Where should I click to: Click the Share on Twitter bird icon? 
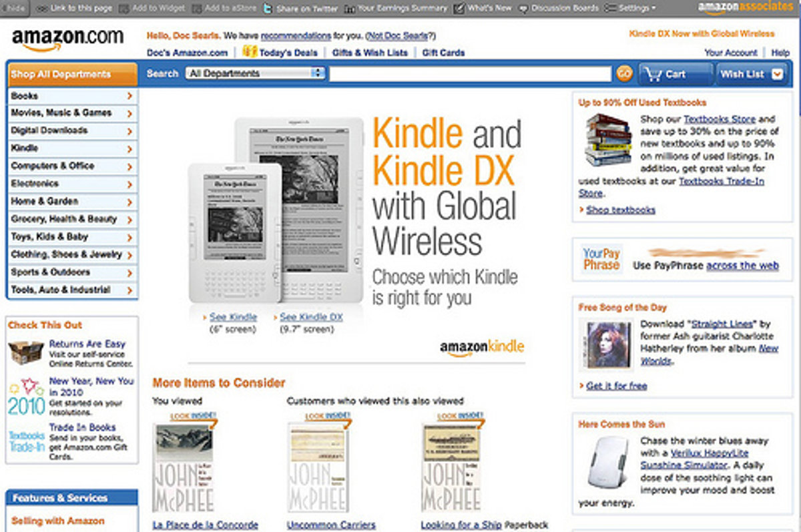pos(268,9)
